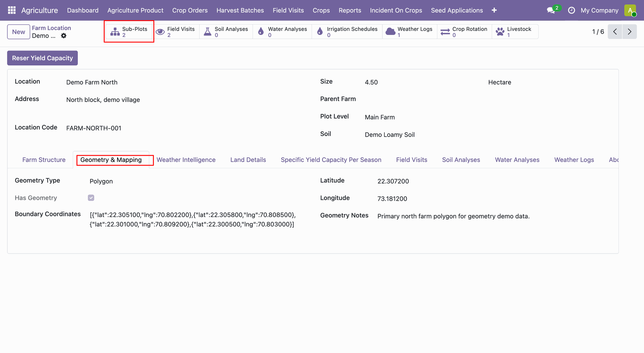
Task: Open Livestock paw button
Action: (515, 32)
